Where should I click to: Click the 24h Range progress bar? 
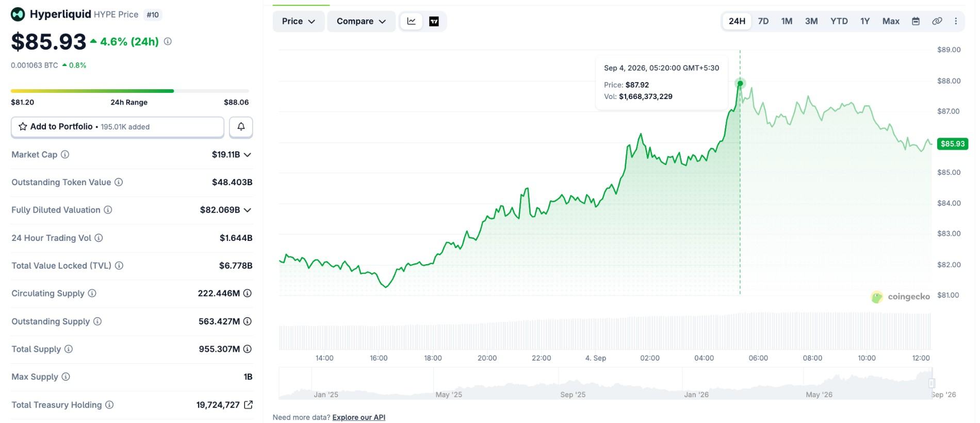[130, 91]
